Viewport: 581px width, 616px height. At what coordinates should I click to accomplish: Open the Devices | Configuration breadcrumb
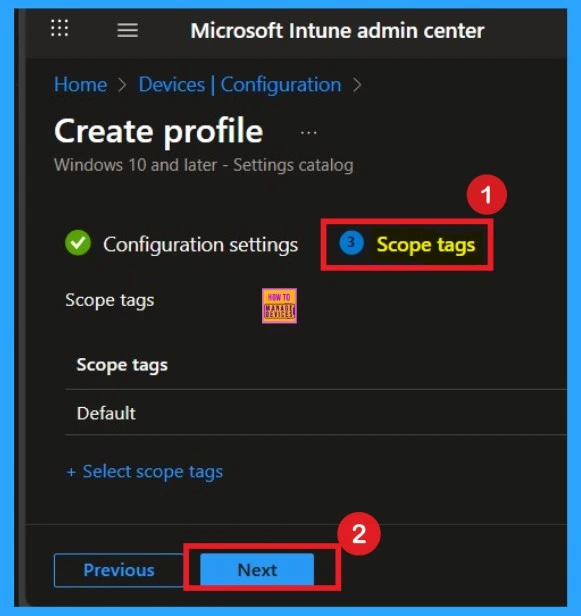[240, 84]
